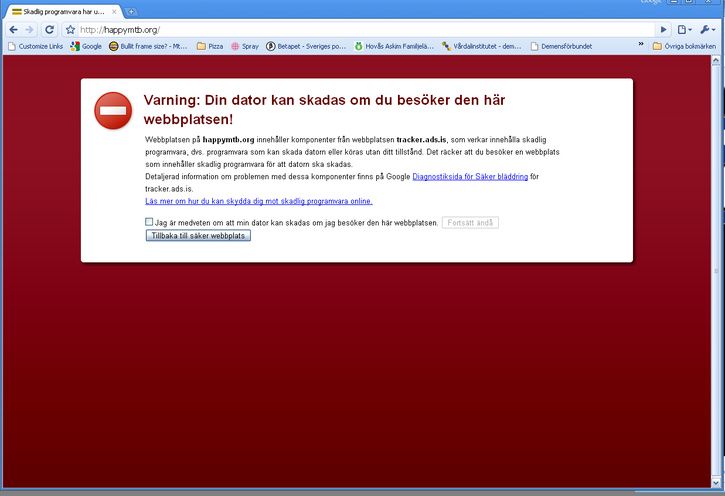Open the wrench settings menu
Viewport: 725px width, 496px height.
pos(707,30)
